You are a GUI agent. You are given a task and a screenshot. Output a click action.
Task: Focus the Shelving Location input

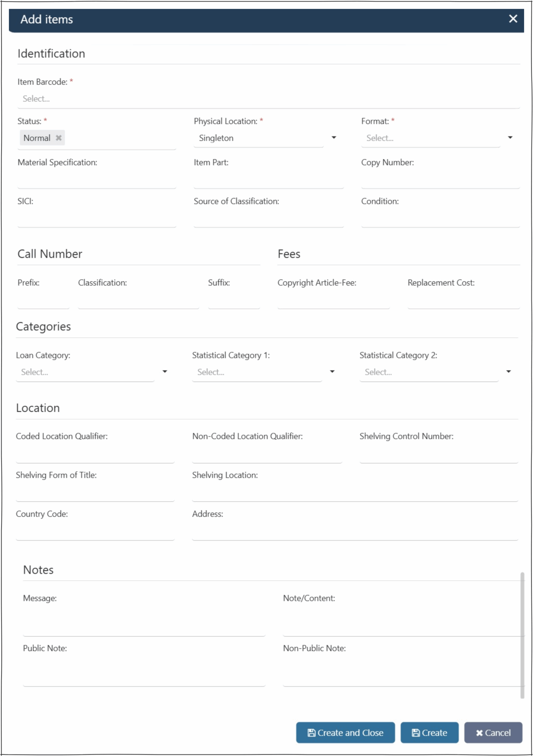(355, 493)
